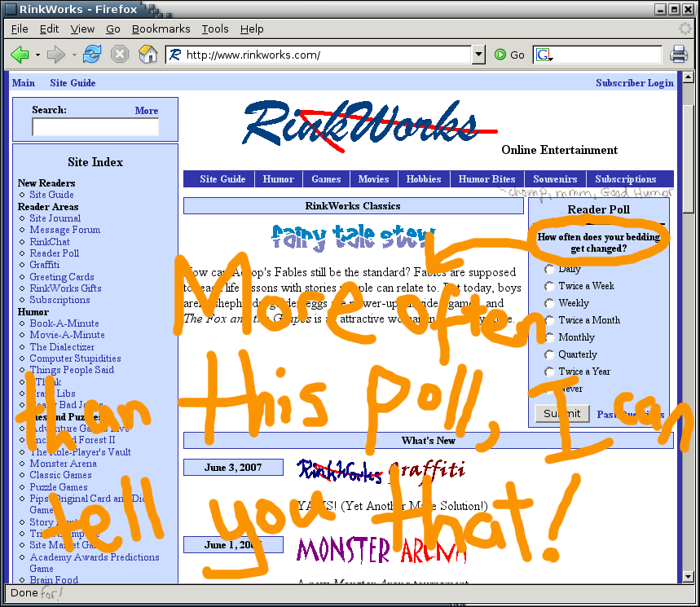Screen dimensions: 700x607
Task: Print the page with the printer icon
Action: click(679, 55)
